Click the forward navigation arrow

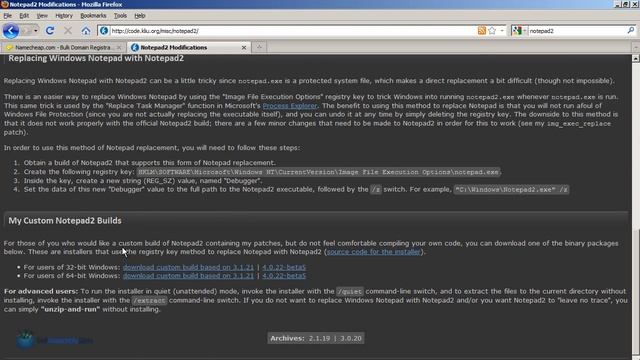(27, 31)
